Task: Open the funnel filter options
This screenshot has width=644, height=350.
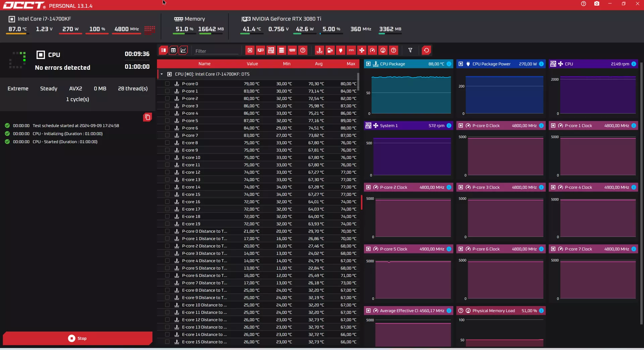Action: 410,50
